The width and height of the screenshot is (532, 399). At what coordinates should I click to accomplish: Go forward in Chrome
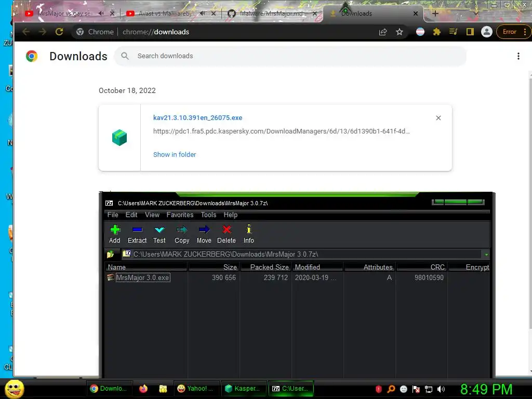(x=43, y=32)
